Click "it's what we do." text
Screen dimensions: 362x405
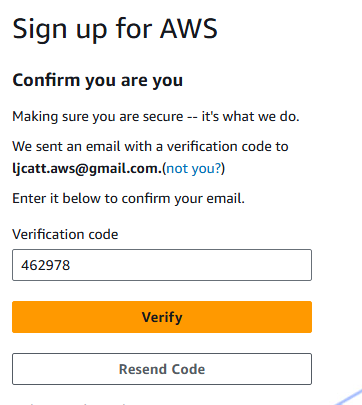point(250,117)
